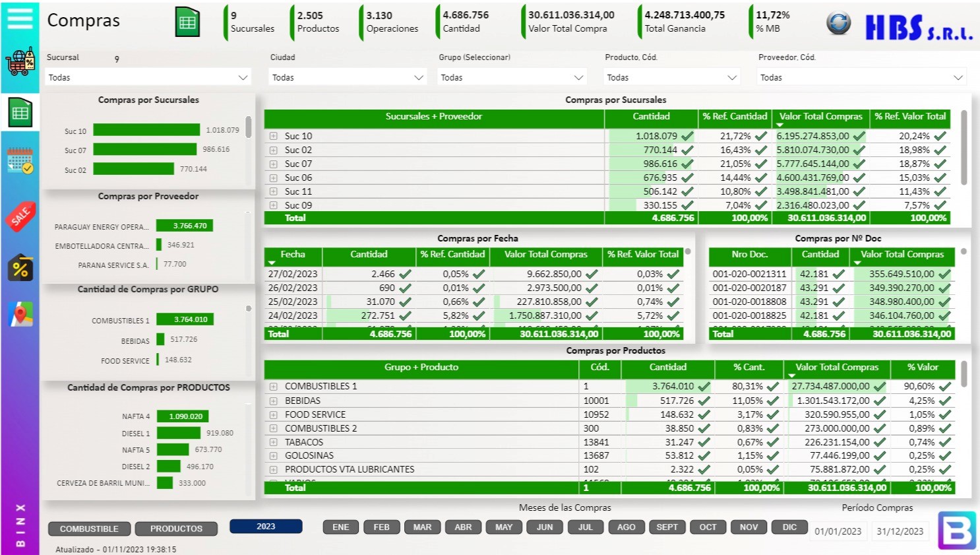The height and width of the screenshot is (555, 980).
Task: Click the PRODUCTOS button
Action: 176,529
